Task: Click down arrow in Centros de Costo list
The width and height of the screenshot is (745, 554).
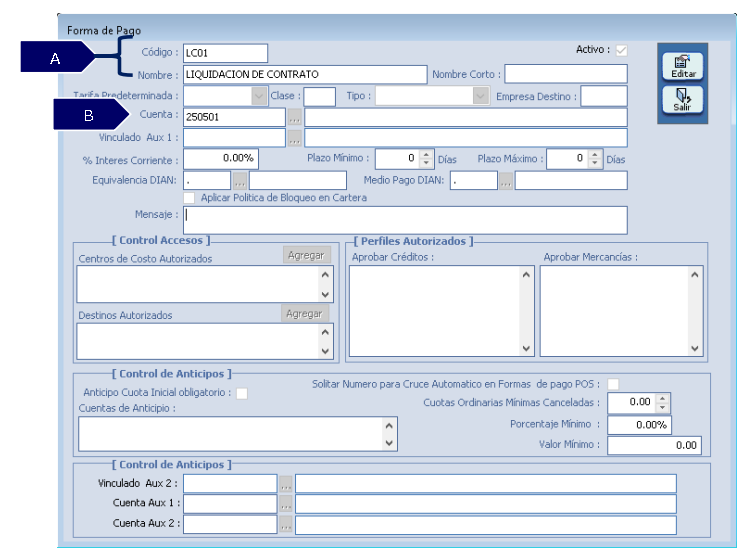Action: coord(325,294)
